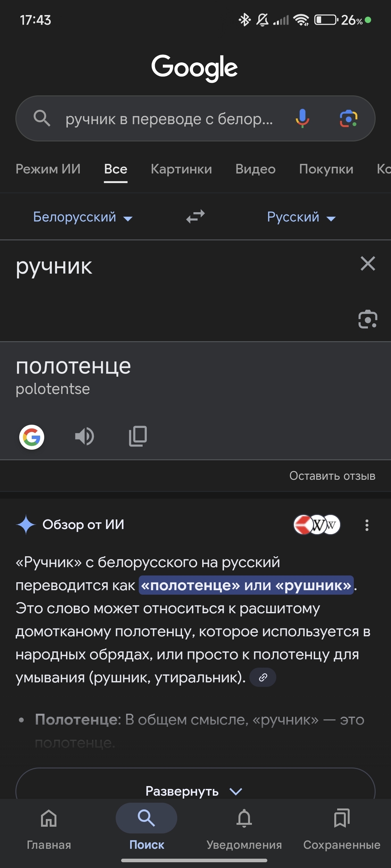391x868 pixels.
Task: Expand the AI overview with 'Развернуть'
Action: click(195, 791)
